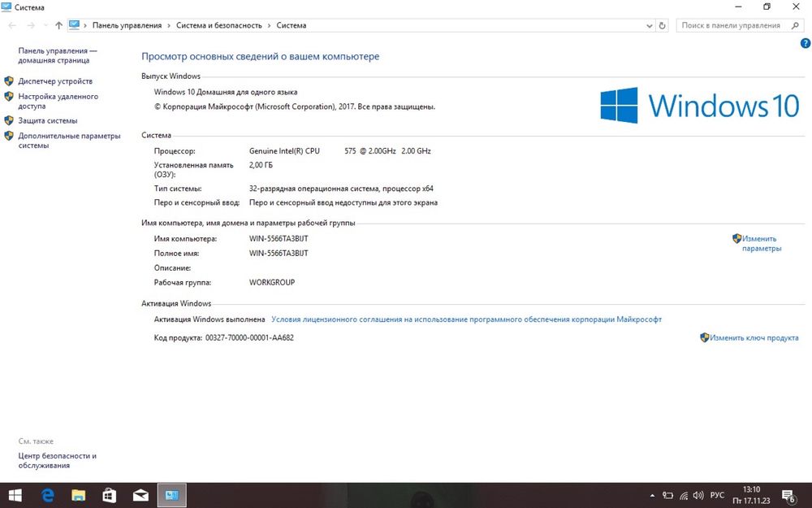Click the volume speaker icon in tray

point(698,496)
